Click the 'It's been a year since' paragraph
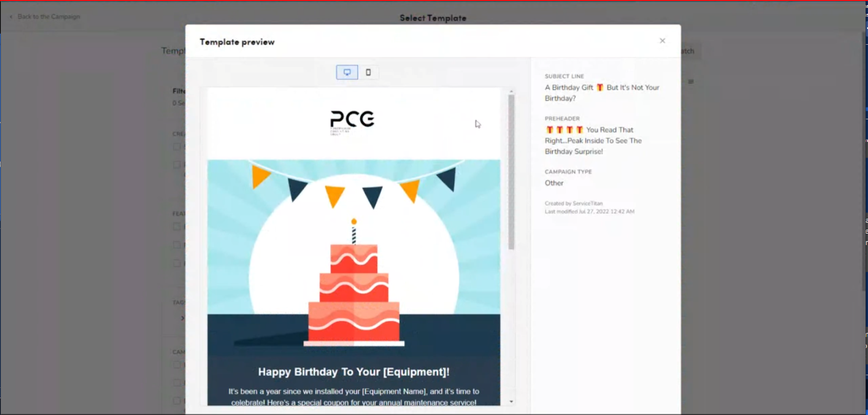This screenshot has height=415, width=868. pyautogui.click(x=354, y=397)
